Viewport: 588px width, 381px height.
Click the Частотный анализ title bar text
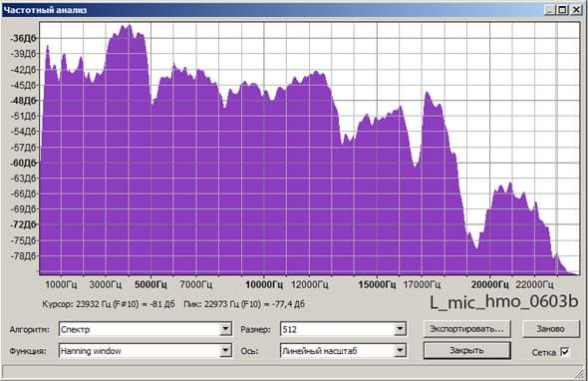[45, 10]
